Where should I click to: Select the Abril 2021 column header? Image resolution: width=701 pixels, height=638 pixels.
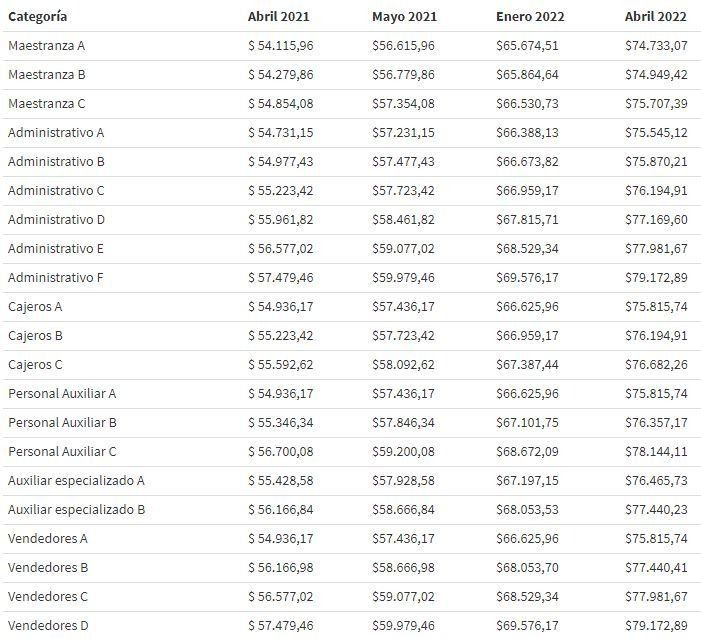277,17
